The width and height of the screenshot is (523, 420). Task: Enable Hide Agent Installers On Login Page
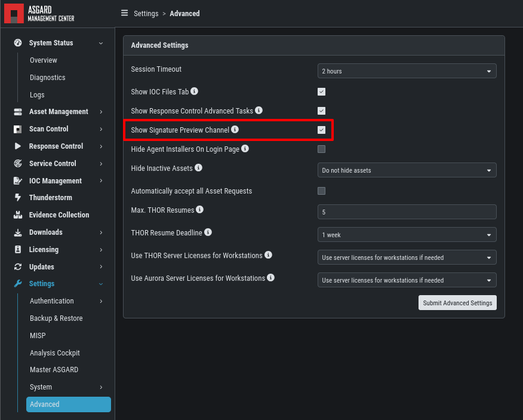coord(322,149)
